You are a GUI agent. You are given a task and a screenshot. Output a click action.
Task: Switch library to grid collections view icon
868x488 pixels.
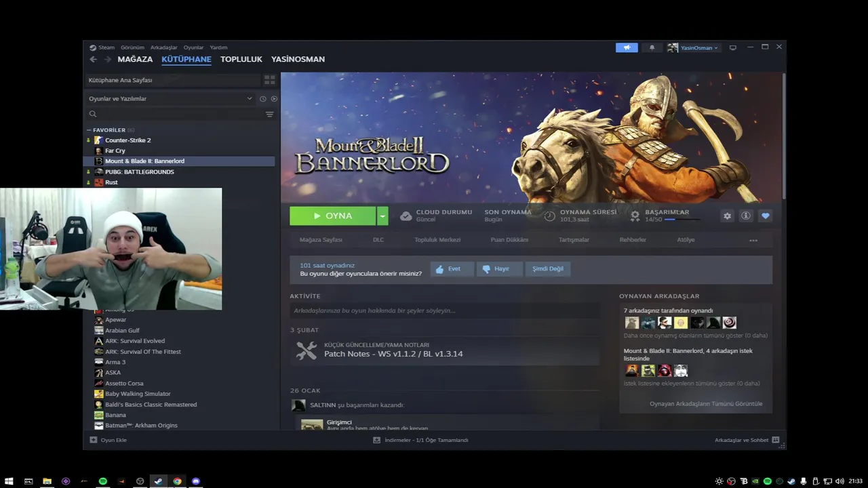[269, 80]
